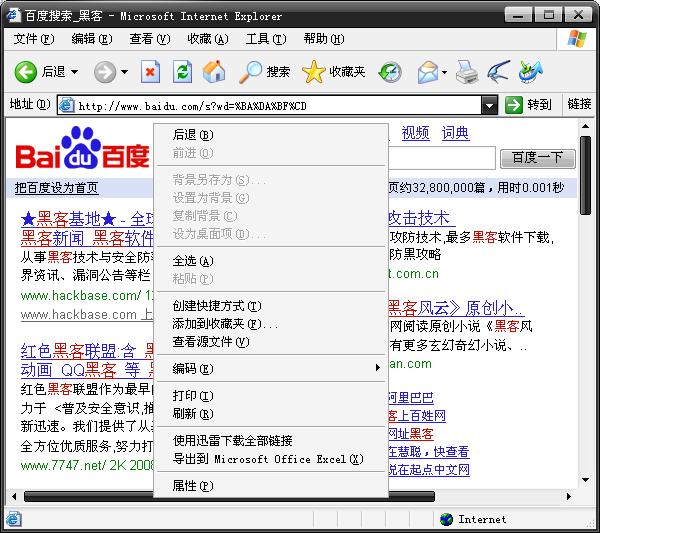
Task: Open the 上百姓网 sponsored link
Action: pos(417,416)
